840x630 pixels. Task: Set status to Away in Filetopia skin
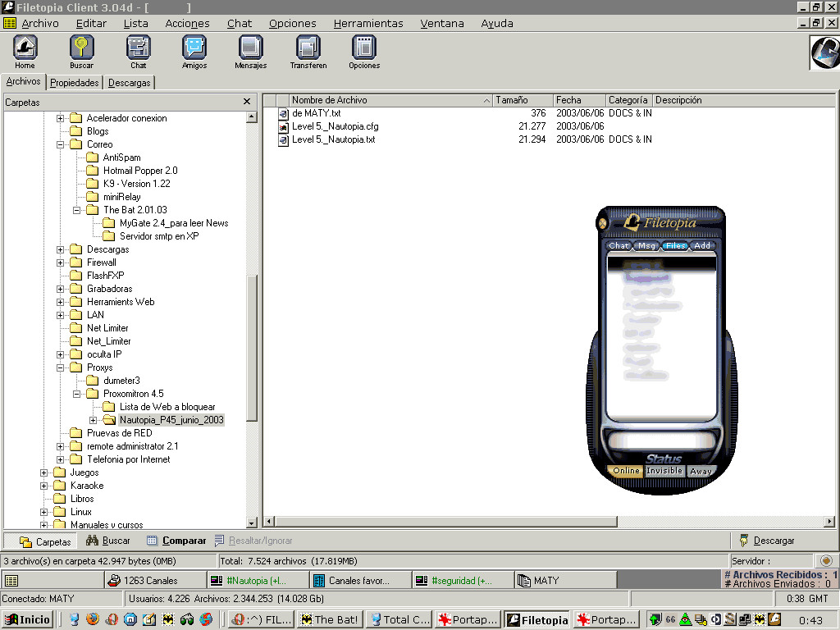click(x=701, y=472)
